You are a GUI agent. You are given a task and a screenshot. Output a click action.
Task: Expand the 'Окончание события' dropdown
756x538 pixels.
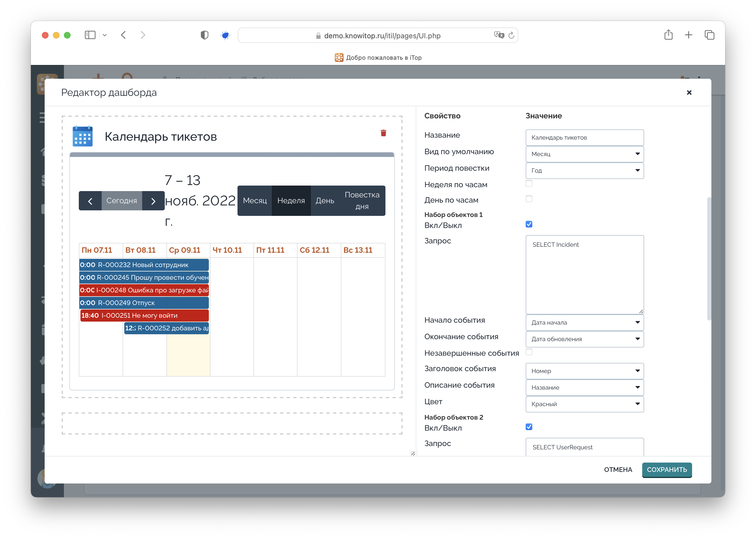[584, 339]
